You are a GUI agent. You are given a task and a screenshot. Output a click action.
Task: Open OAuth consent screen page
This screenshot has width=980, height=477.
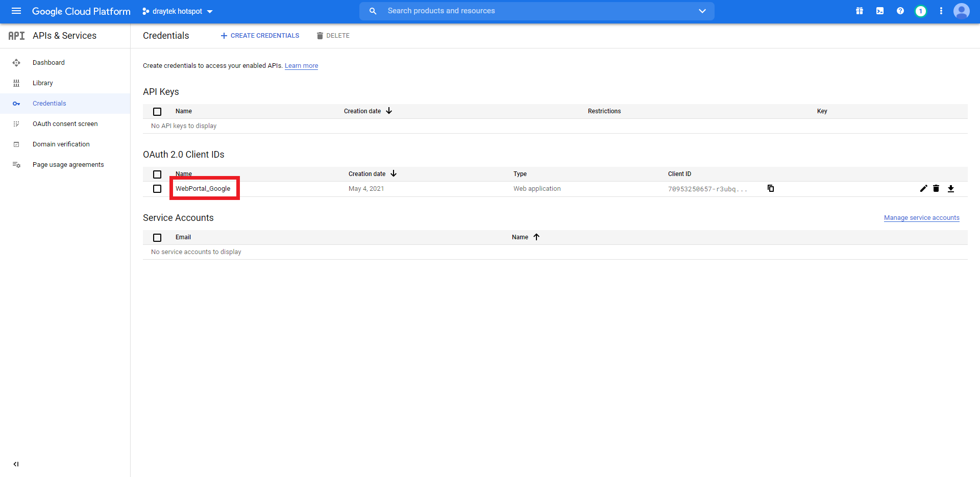pos(65,124)
